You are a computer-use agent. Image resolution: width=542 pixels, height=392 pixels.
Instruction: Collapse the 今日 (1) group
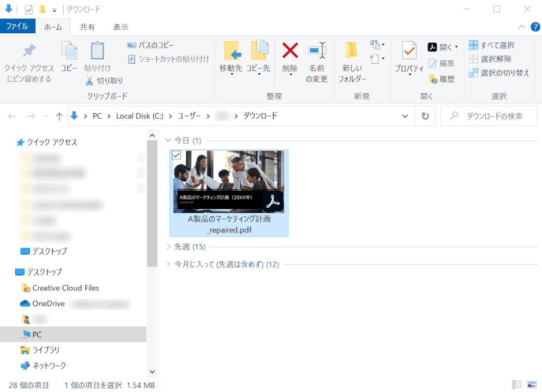click(168, 140)
